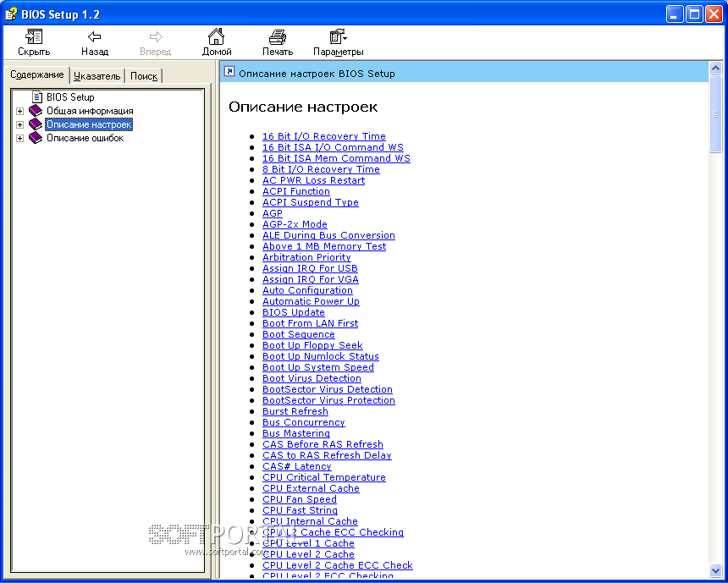Open the AGP-2x Mode link

coord(295,225)
